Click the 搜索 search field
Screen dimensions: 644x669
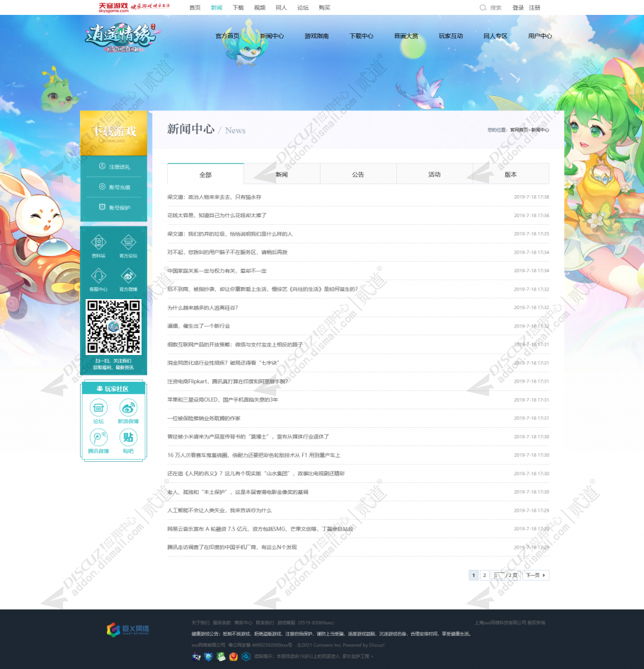(496, 8)
